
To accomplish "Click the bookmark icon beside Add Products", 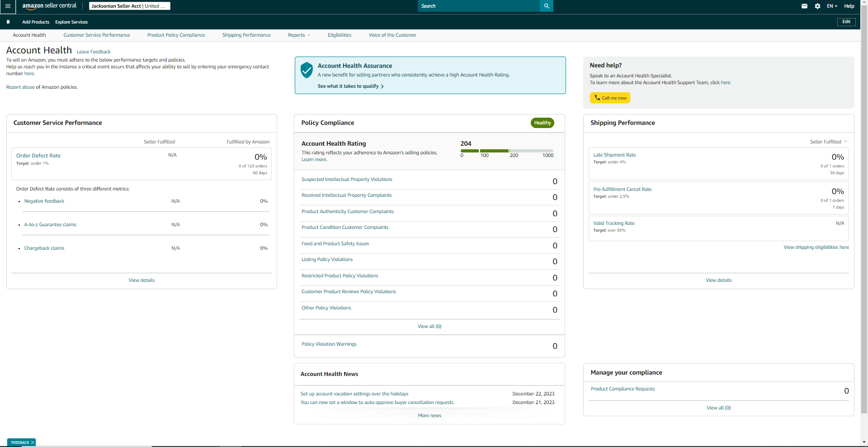I will [x=8, y=22].
